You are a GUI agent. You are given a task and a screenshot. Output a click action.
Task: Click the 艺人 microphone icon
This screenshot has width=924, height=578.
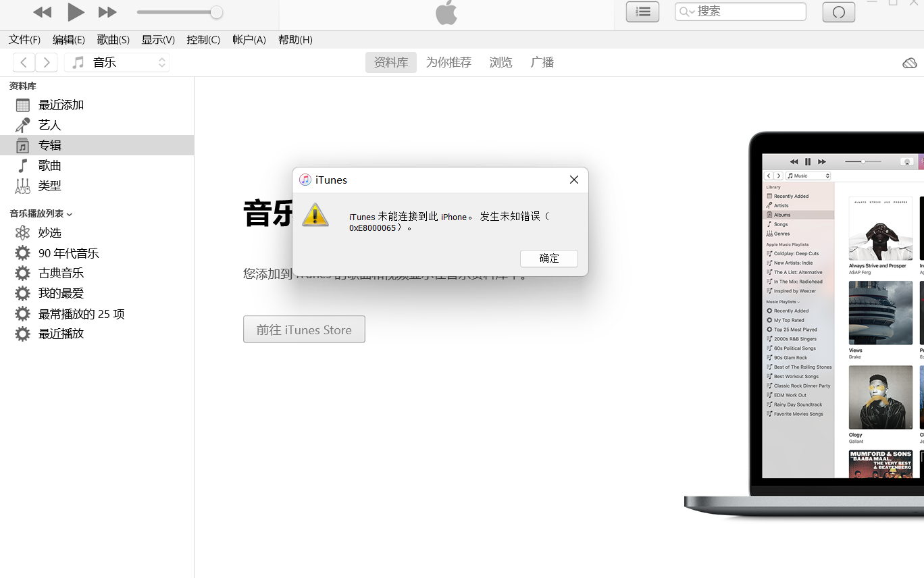[23, 125]
